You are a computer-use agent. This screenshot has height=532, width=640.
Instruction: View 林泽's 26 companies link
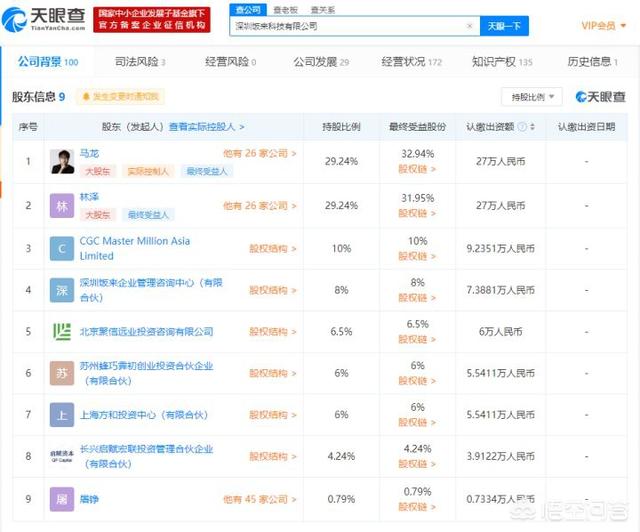pyautogui.click(x=260, y=206)
